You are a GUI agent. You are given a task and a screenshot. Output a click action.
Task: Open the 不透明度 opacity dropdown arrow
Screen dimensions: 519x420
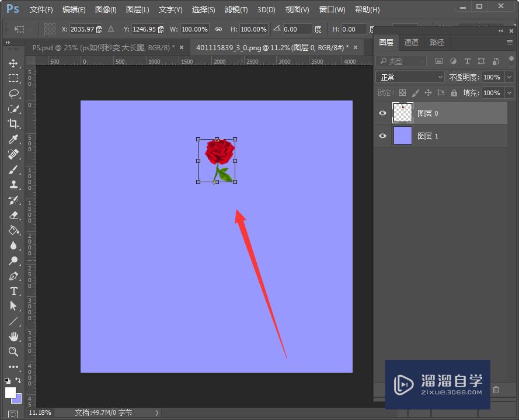tap(510, 77)
